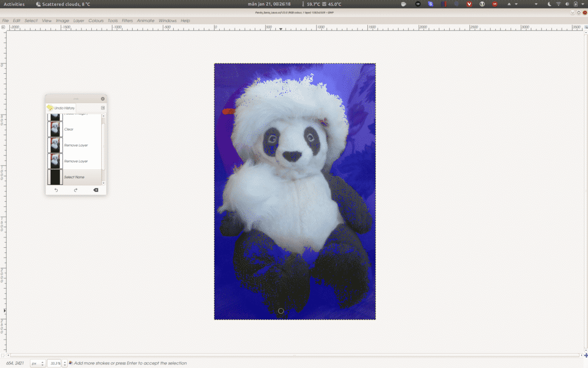The image size is (588, 368).
Task: Click the upload arrow network indicator
Action: point(509,4)
